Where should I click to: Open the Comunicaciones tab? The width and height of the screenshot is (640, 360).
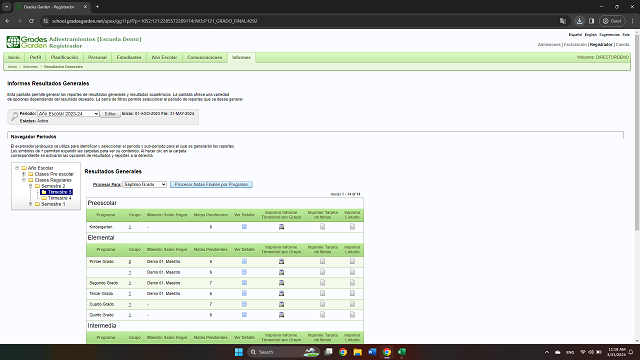tap(205, 58)
